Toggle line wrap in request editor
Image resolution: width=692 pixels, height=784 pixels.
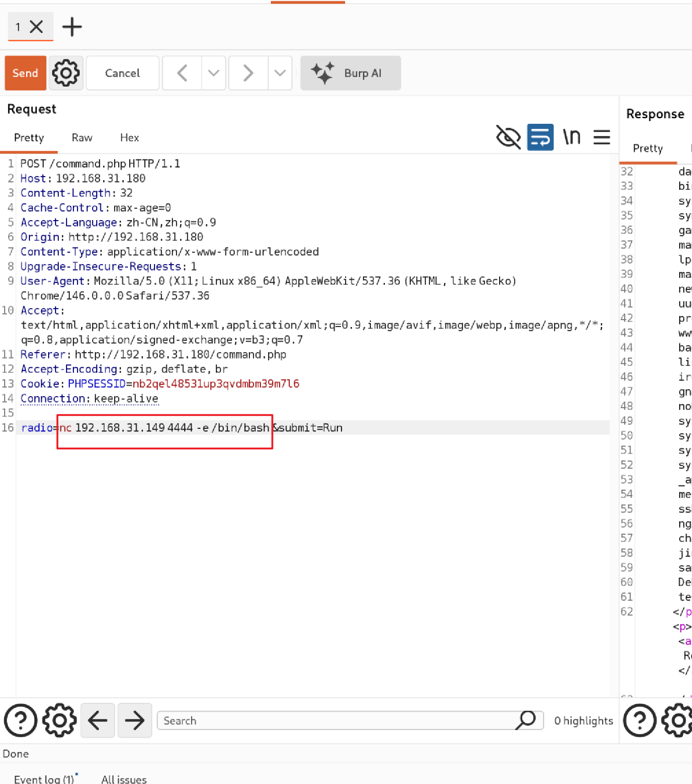click(540, 137)
